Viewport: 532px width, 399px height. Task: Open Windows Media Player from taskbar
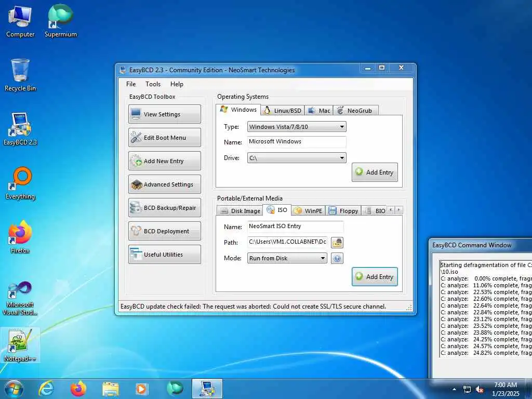click(x=142, y=389)
